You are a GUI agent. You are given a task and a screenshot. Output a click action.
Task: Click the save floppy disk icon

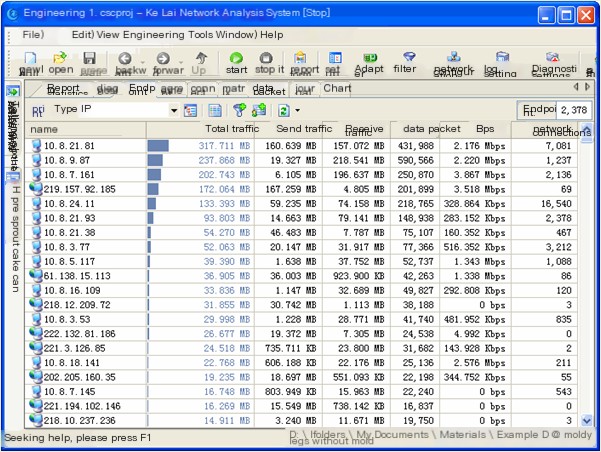click(90, 58)
